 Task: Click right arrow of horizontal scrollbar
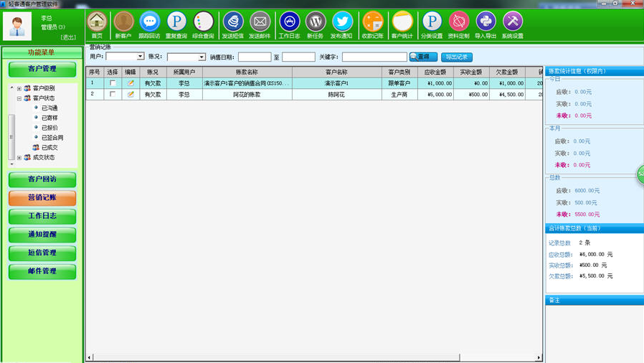[539, 358]
